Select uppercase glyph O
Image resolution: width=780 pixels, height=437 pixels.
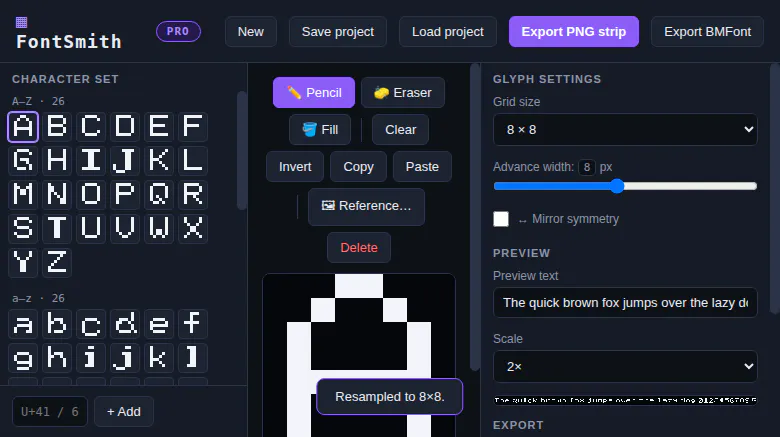pyautogui.click(x=91, y=194)
